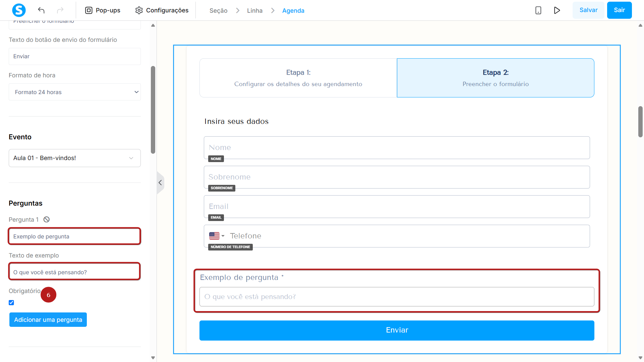Select the Etapa 2 tab
Viewport: 644px width, 362px height.
point(495,78)
